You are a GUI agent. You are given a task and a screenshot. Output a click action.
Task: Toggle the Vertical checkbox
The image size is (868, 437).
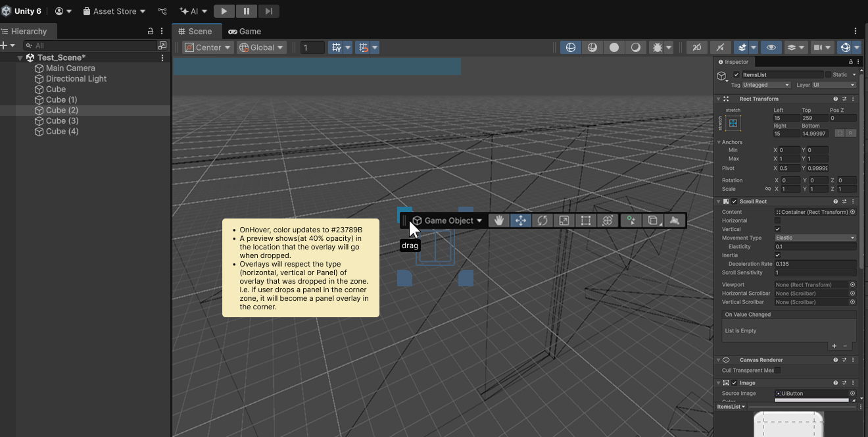click(x=778, y=229)
